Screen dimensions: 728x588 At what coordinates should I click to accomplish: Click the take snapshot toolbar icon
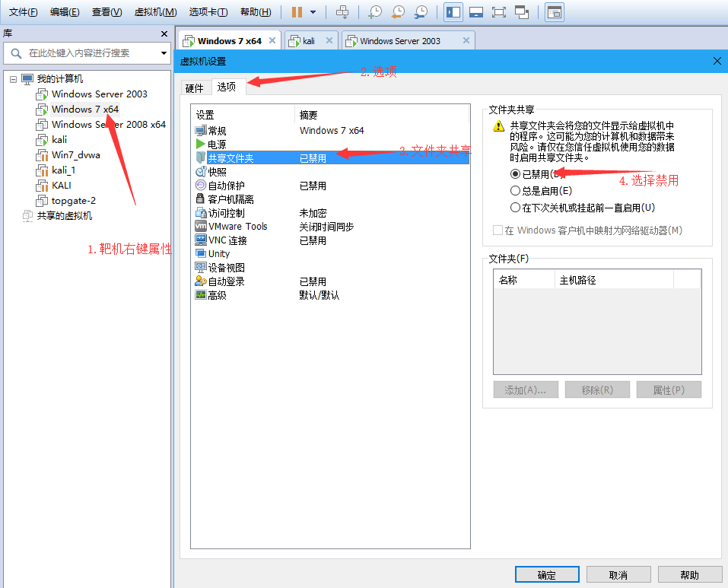[x=375, y=12]
